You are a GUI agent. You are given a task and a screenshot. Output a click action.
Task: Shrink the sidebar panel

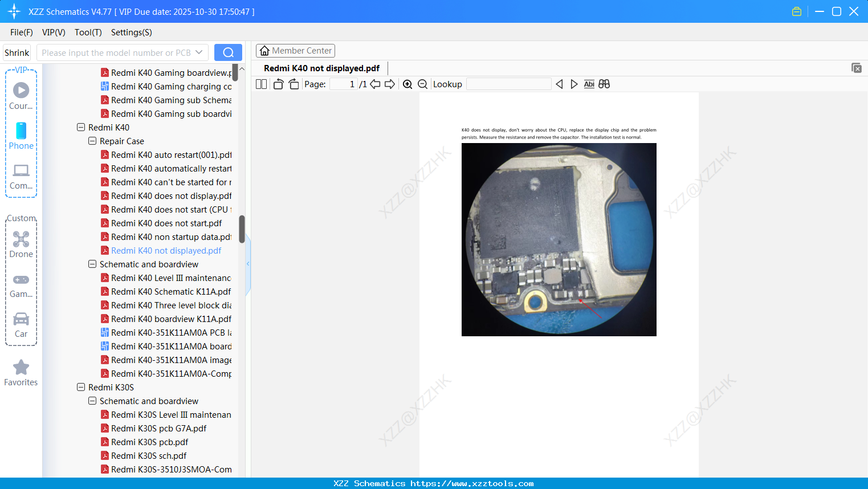pyautogui.click(x=16, y=52)
